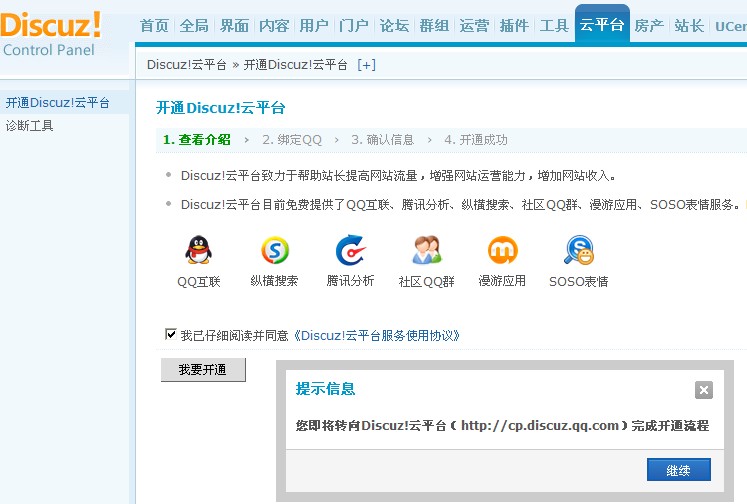Image resolution: width=747 pixels, height=504 pixels.
Task: Open the 站长 menu tab
Action: click(689, 25)
